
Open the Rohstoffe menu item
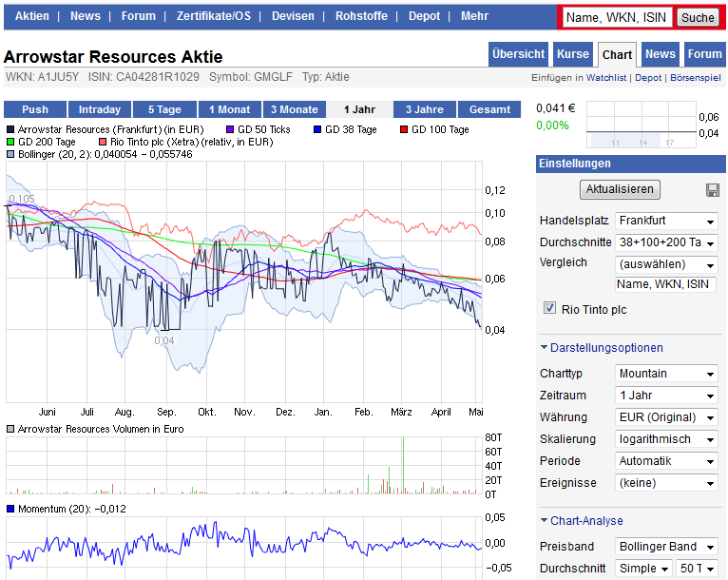[x=360, y=16]
